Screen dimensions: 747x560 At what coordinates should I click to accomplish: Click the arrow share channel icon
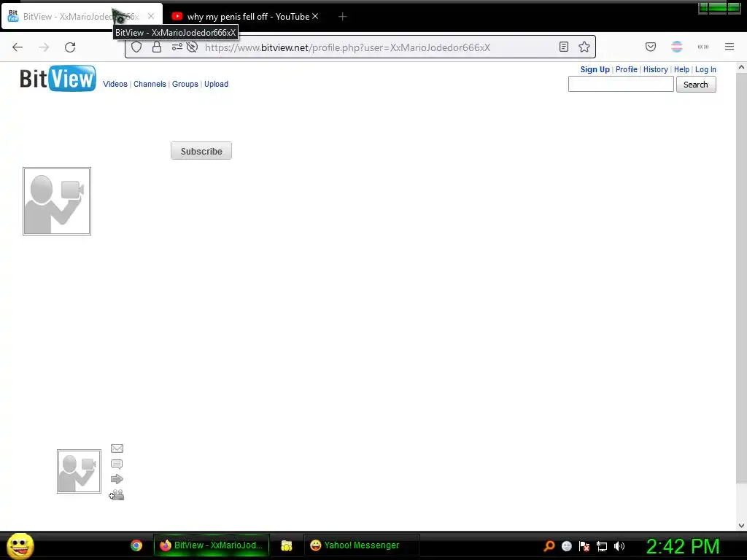(x=117, y=479)
